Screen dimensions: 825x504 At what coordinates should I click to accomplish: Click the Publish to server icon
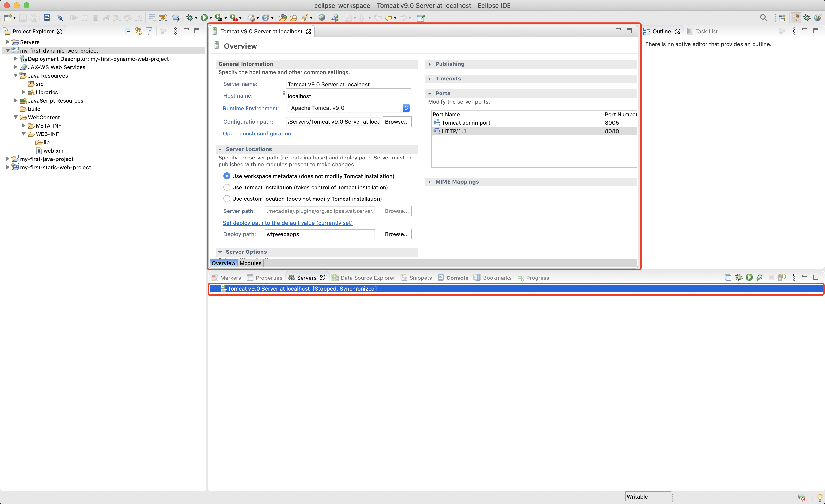[782, 278]
